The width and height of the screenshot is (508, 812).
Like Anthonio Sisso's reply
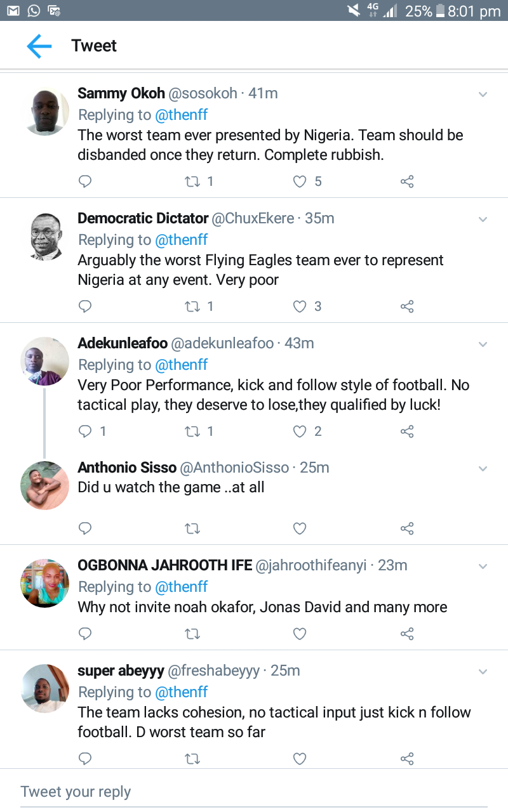point(300,528)
